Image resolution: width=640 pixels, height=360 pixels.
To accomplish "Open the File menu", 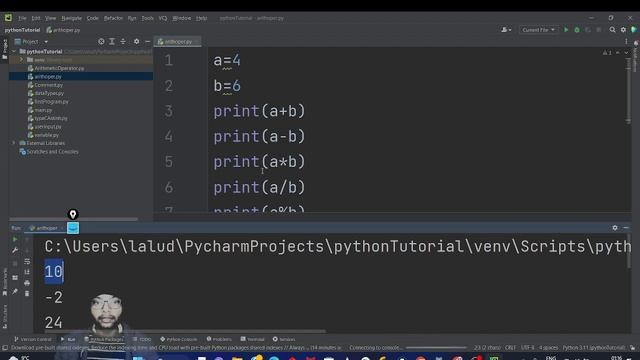I will [x=22, y=18].
